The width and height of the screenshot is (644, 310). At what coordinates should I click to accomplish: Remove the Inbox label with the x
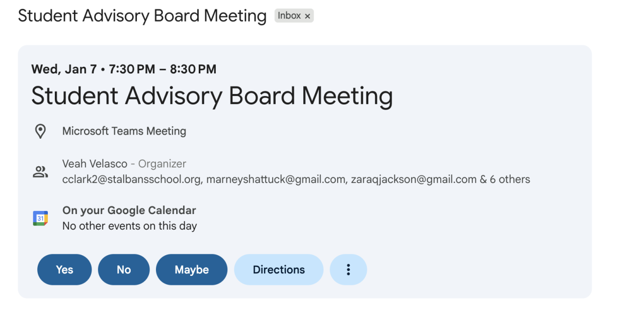307,16
